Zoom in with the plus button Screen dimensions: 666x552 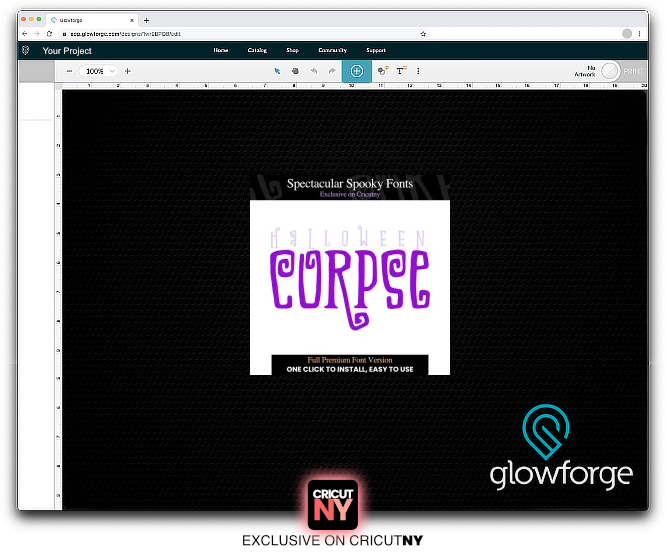127,71
